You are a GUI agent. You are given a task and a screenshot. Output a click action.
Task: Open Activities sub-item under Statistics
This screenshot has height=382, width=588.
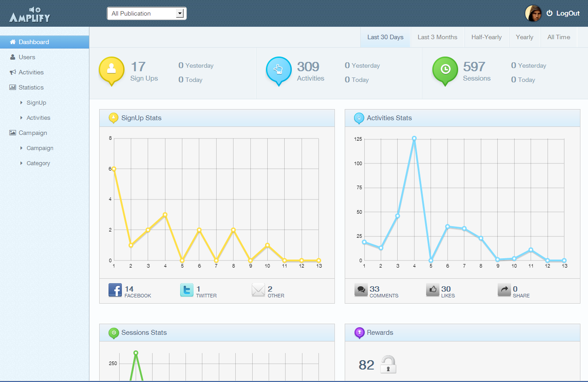pyautogui.click(x=38, y=118)
